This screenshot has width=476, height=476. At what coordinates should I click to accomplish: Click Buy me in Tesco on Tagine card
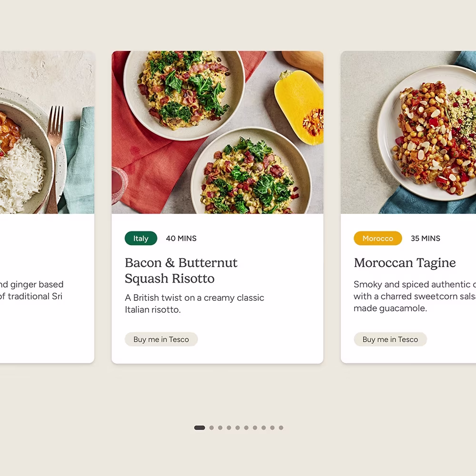click(390, 339)
